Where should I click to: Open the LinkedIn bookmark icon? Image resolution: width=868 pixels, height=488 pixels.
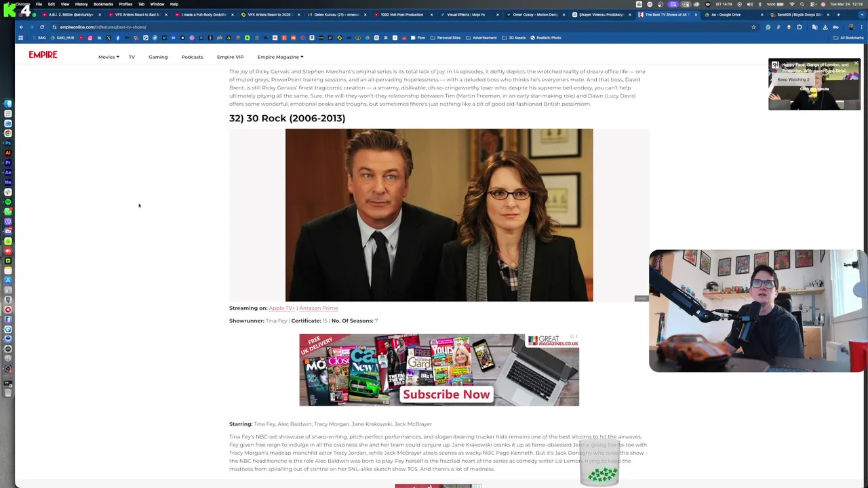(x=99, y=38)
